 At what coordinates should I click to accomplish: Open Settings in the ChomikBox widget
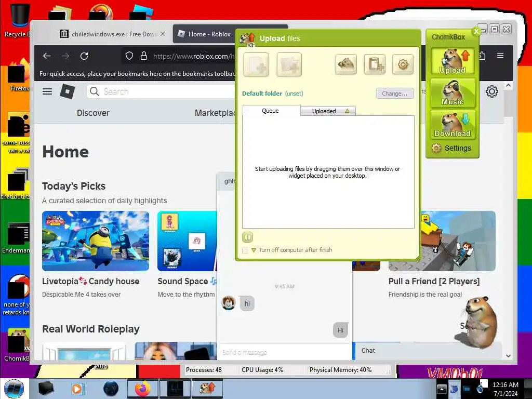pyautogui.click(x=451, y=148)
